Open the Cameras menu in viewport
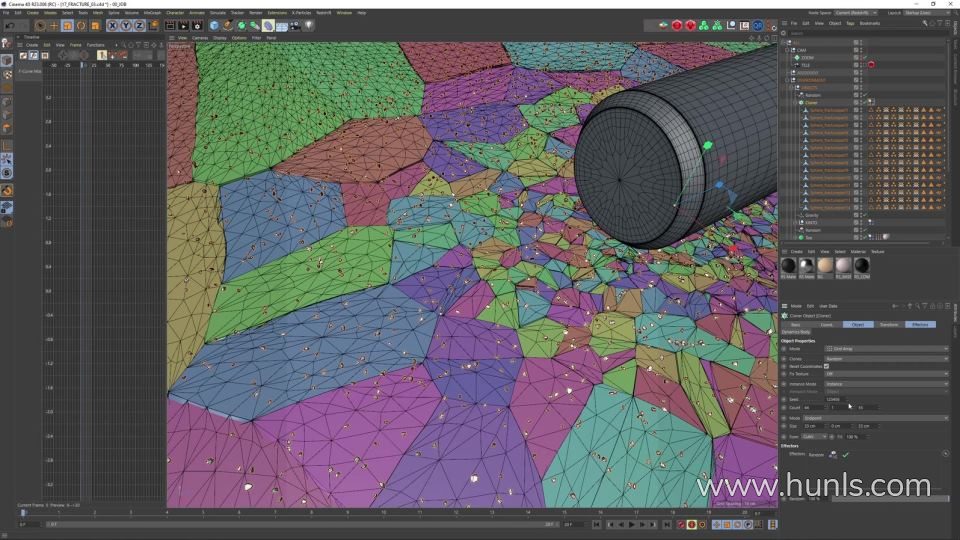Image resolution: width=960 pixels, height=540 pixels. tap(200, 38)
